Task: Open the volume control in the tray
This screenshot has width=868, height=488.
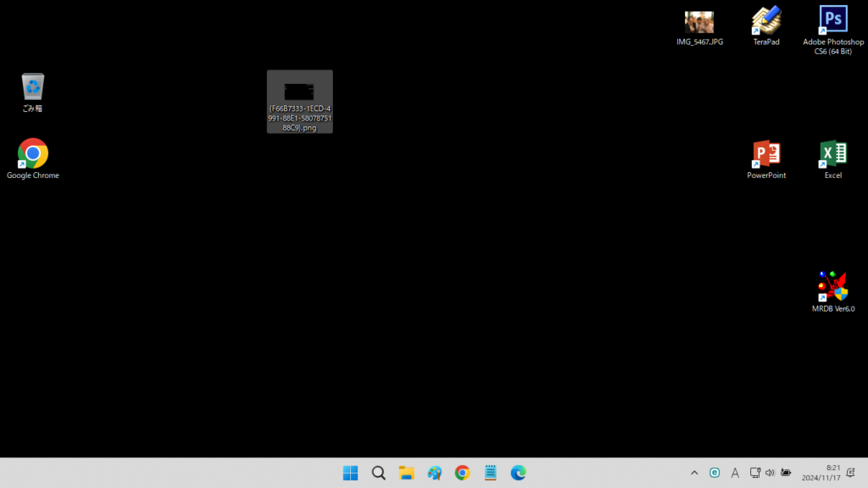Action: [770, 473]
